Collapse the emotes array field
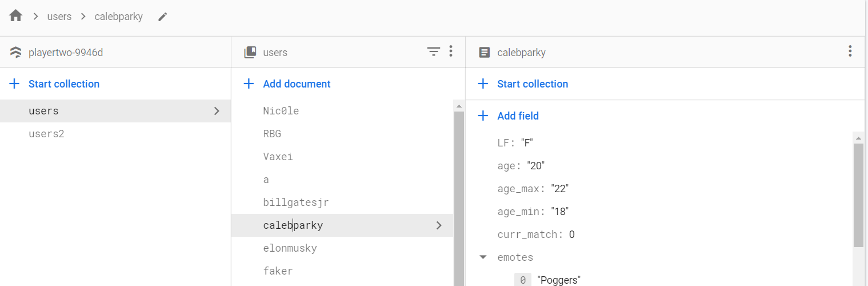Image resolution: width=868 pixels, height=286 pixels. [x=483, y=257]
